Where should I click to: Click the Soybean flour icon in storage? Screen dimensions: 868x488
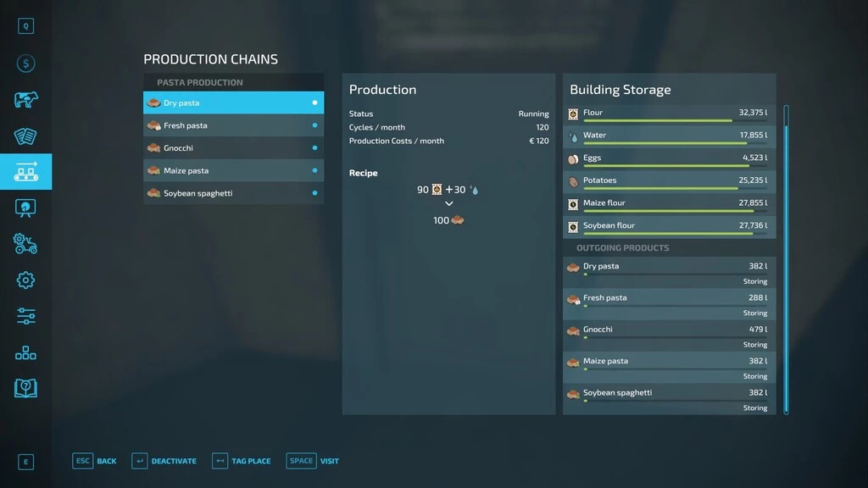(573, 227)
